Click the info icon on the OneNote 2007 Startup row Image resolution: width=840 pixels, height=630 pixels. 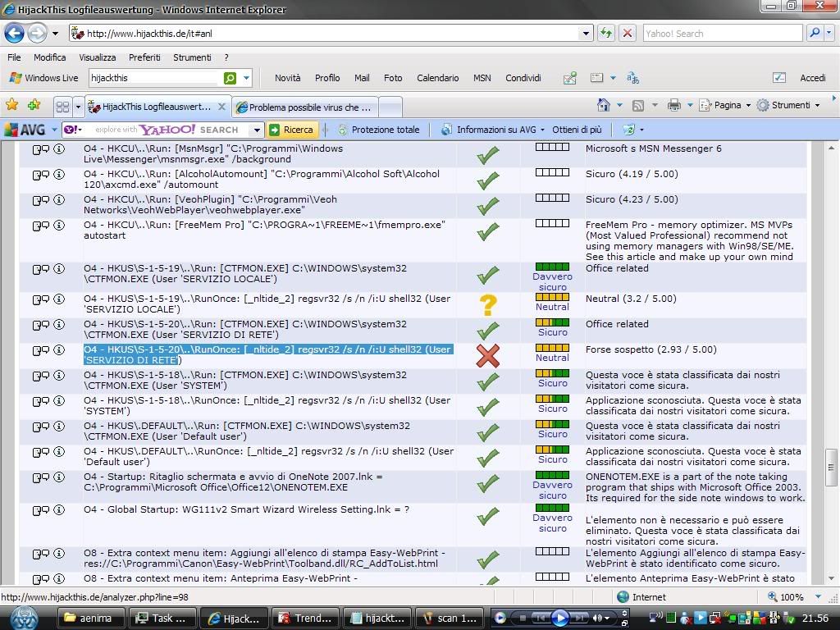click(59, 477)
